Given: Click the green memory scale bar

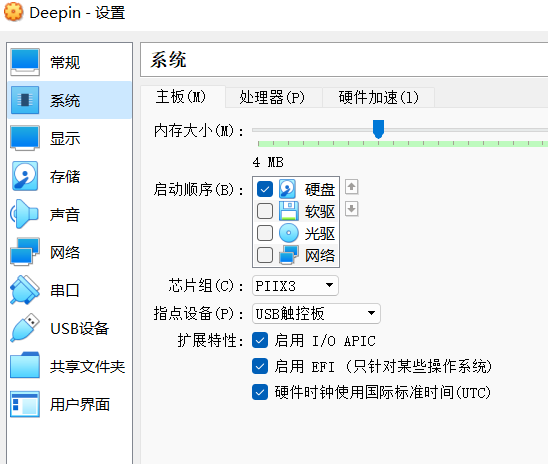Looking at the screenshot, I should pyautogui.click(x=403, y=143).
